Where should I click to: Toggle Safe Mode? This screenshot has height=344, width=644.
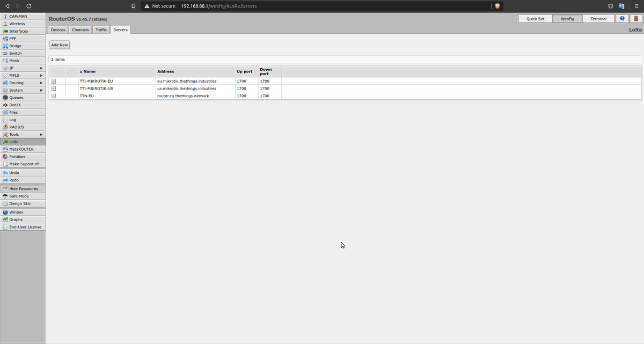click(23, 196)
